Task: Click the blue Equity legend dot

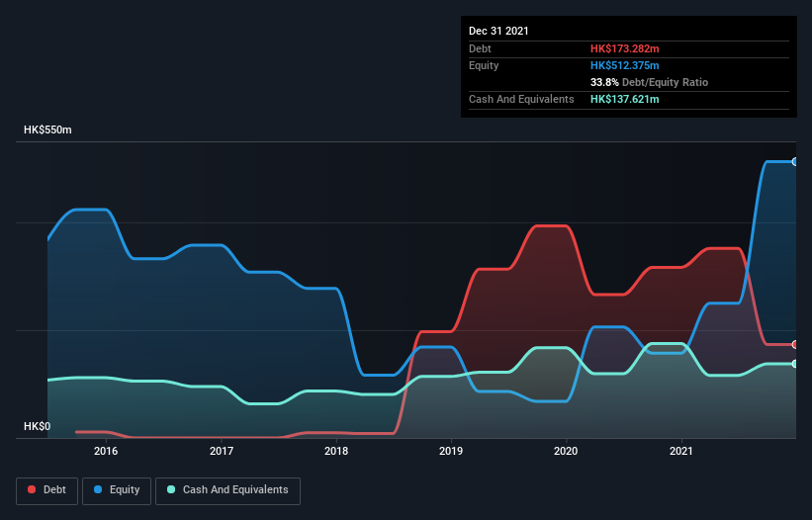Action: (98, 489)
